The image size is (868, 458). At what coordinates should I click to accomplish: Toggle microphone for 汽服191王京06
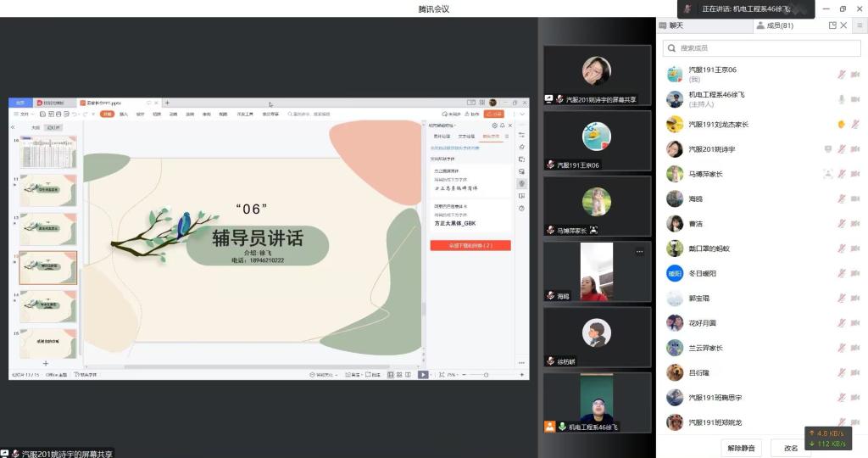coord(842,75)
